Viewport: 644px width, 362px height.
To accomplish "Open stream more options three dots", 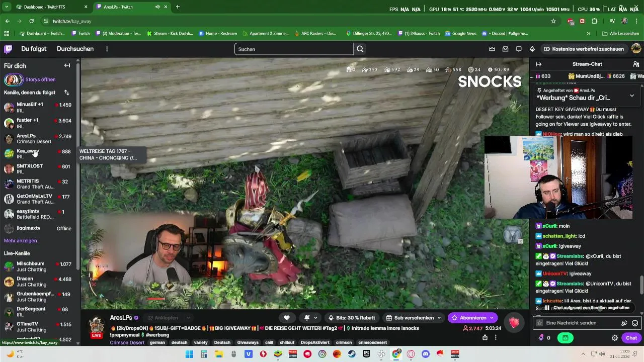I will (x=496, y=337).
